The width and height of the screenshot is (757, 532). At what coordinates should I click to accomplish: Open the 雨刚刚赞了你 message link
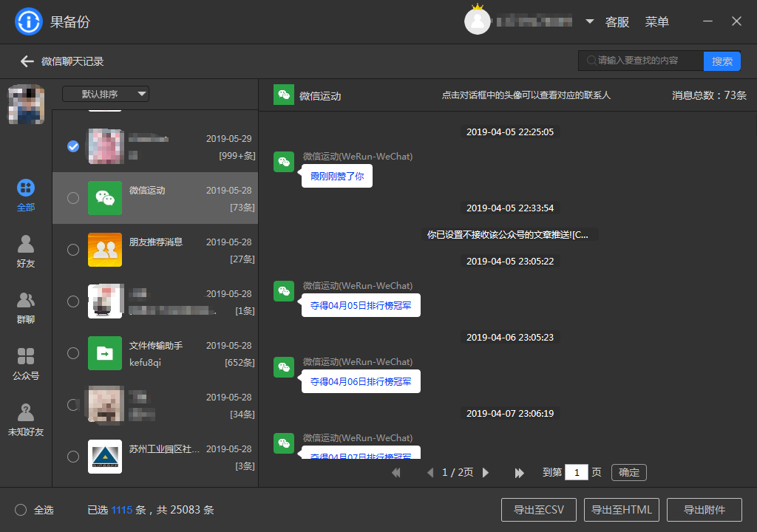[x=337, y=176]
